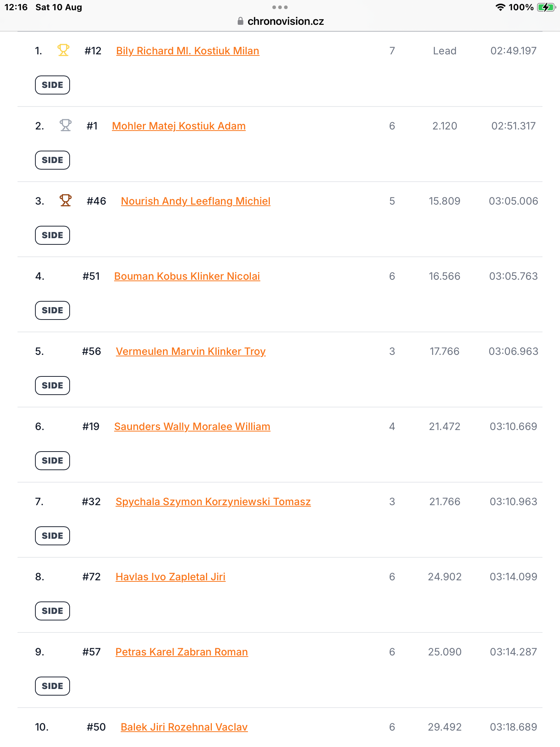Tap the padlock icon beside chronovision.cz
Screen dimensions: 560x747
(x=240, y=21)
